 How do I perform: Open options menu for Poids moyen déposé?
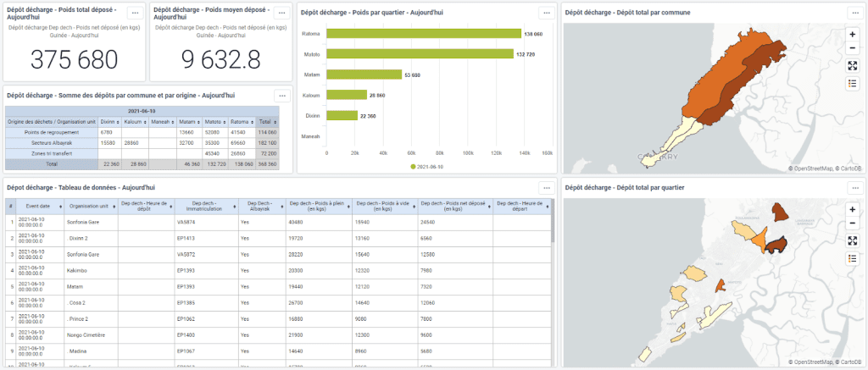281,13
